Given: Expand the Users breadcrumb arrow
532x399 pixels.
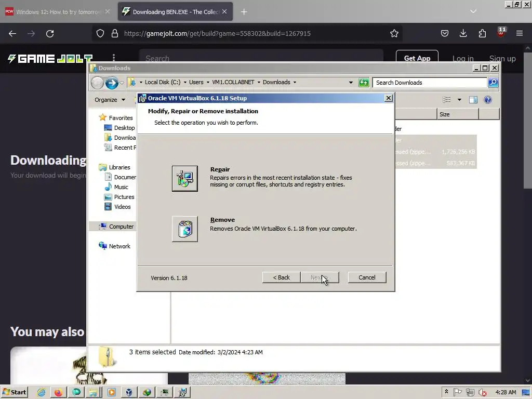Looking at the screenshot, I should 208,82.
